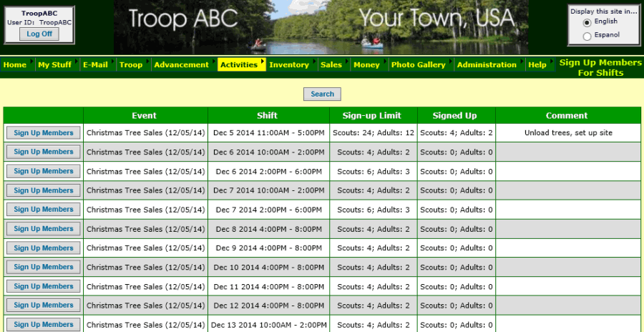Click 'Scouts: 24; Adults: 12' limit cell
The height and width of the screenshot is (332, 644).
click(374, 132)
